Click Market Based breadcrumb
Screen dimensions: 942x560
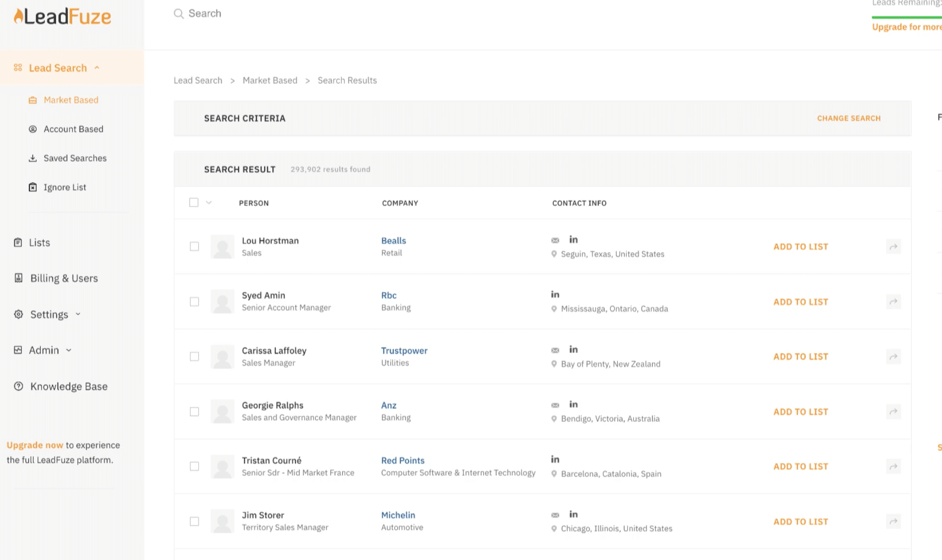[270, 80]
